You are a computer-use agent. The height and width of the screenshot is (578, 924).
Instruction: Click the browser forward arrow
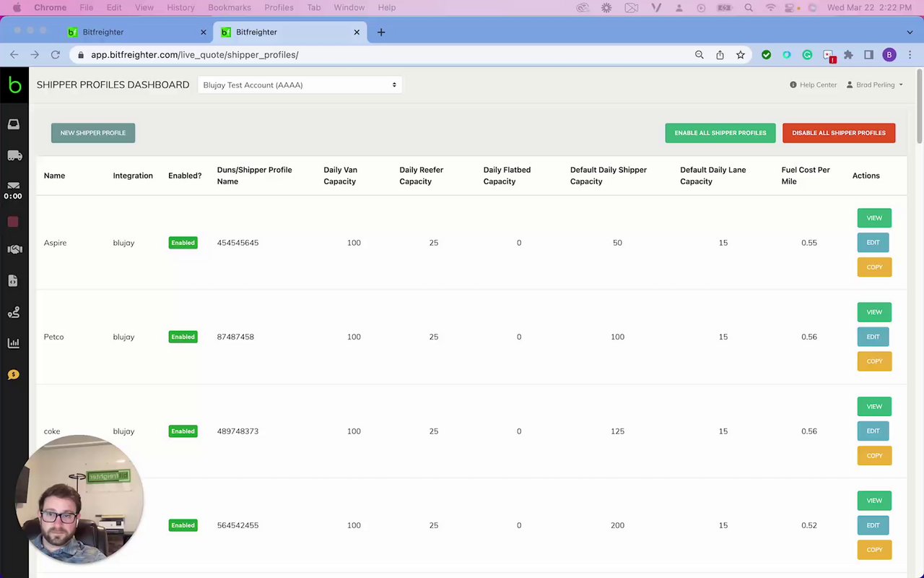pos(35,55)
